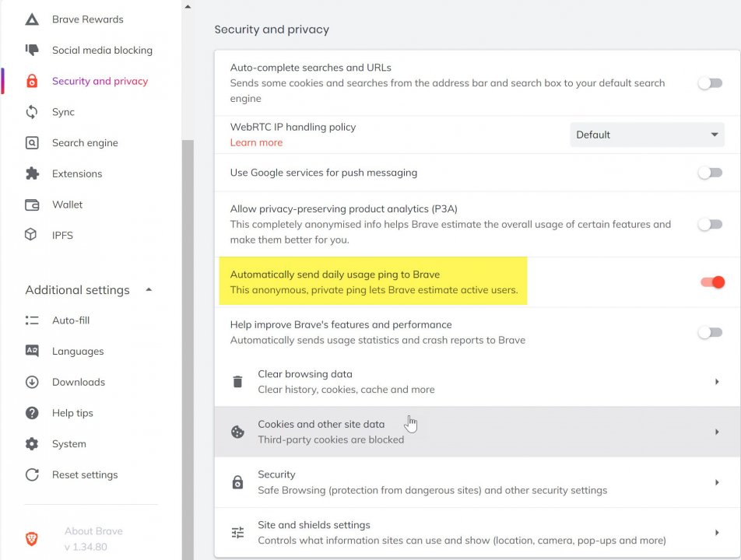Enable Auto-complete searches and URLs toggle
The width and height of the screenshot is (741, 560).
point(710,83)
